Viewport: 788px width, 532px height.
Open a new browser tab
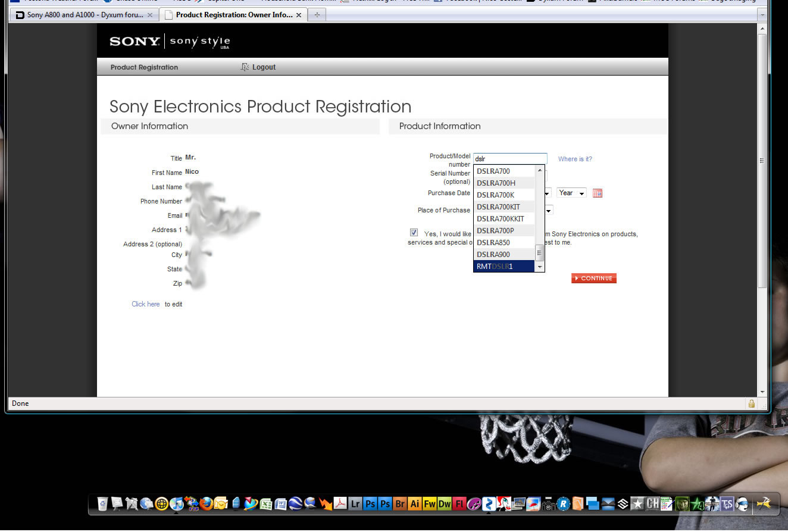pyautogui.click(x=317, y=15)
